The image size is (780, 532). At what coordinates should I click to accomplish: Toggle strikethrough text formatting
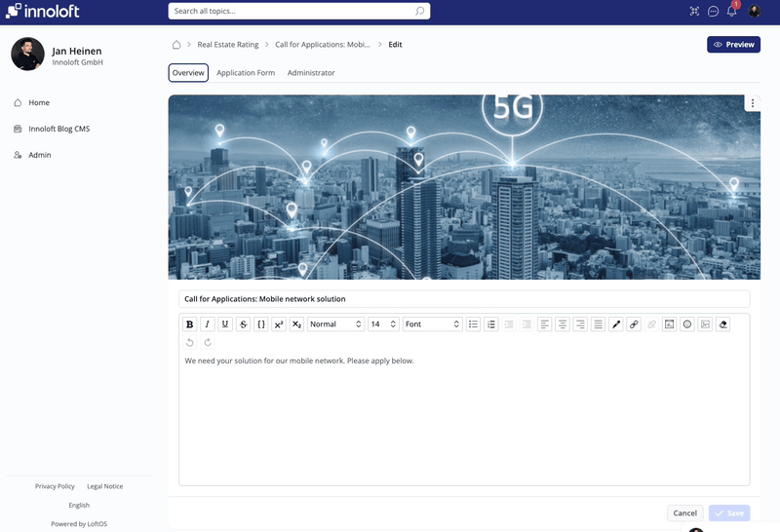click(243, 324)
